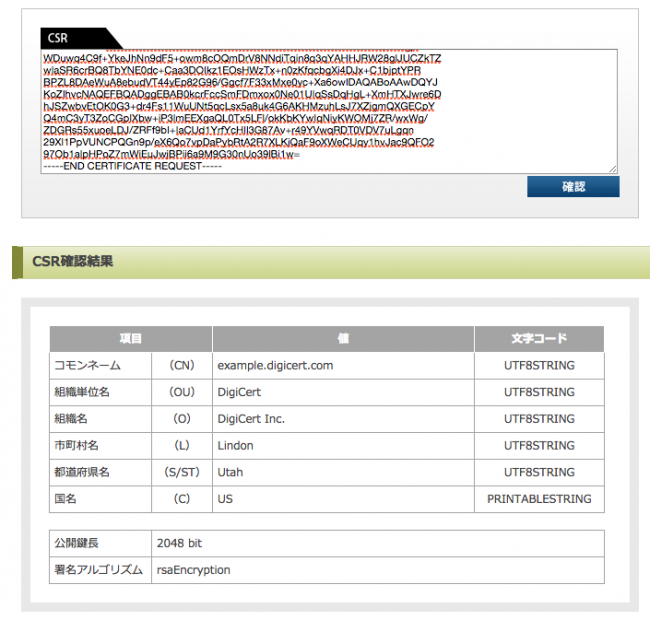Select the 署名アルゴリズム label
The image size is (650, 620).
pyautogui.click(x=98, y=570)
